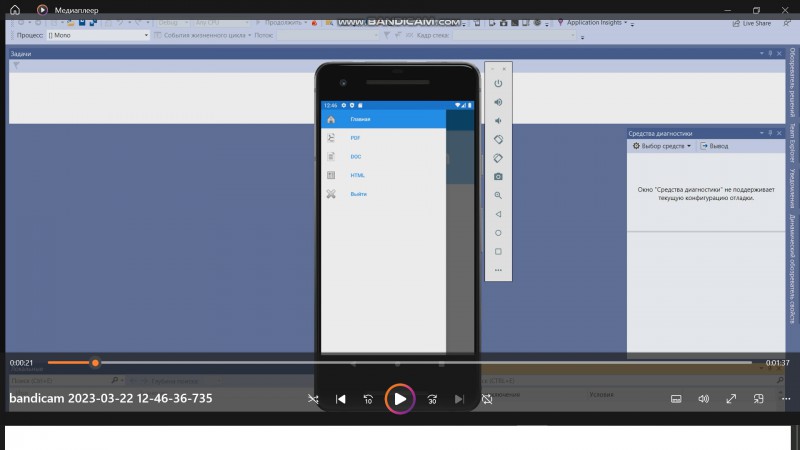This screenshot has width=800, height=450.
Task: Skip to previous track
Action: pos(340,399)
